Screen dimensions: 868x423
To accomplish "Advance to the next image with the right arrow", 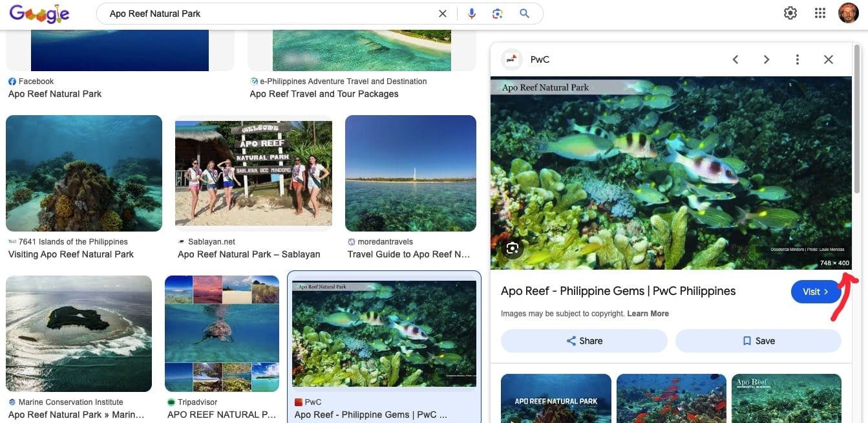I will coord(767,59).
